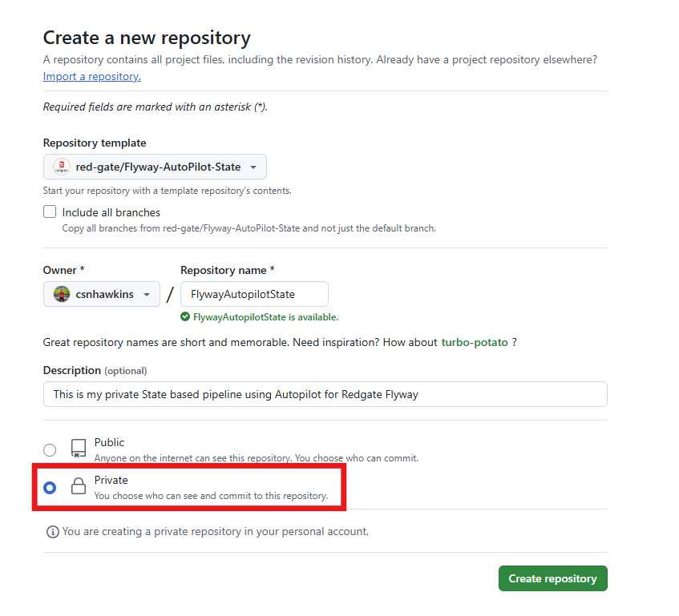Click the caret arrow in the template selector

tap(253, 167)
